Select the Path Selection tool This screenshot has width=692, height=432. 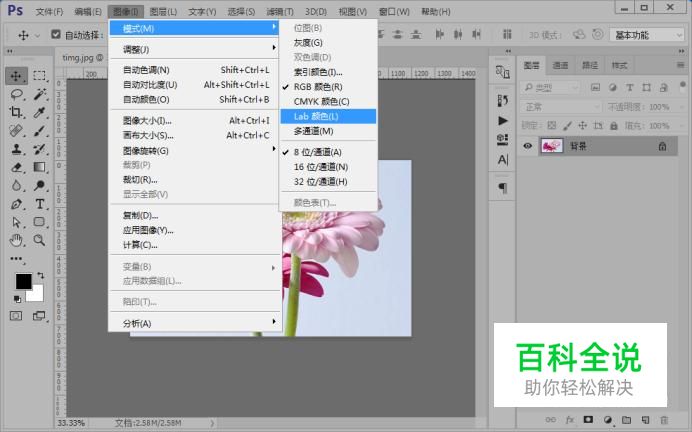17,222
